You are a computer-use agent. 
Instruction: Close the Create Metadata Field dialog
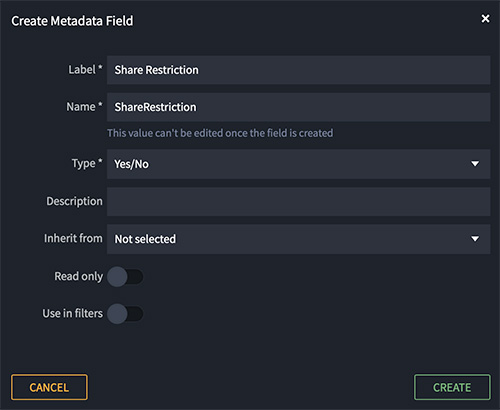point(485,19)
